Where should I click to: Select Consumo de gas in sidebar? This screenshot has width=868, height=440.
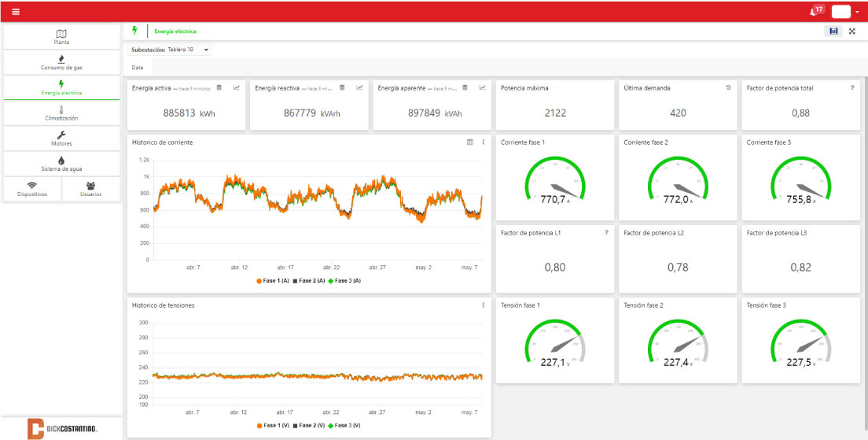[61, 63]
